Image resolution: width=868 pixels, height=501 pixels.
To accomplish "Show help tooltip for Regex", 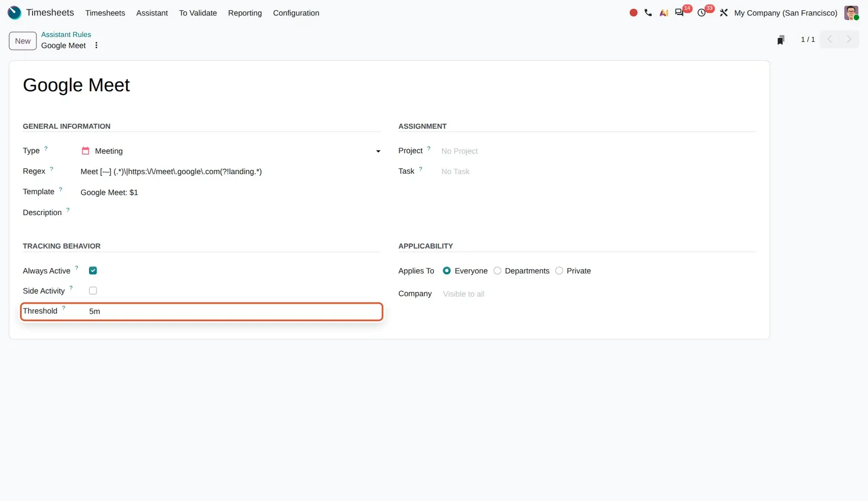I will (52, 169).
